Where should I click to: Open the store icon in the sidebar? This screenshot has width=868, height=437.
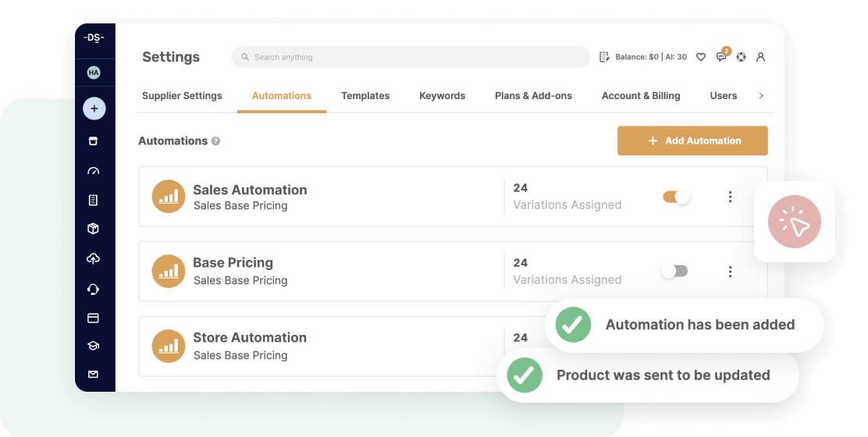click(x=94, y=141)
